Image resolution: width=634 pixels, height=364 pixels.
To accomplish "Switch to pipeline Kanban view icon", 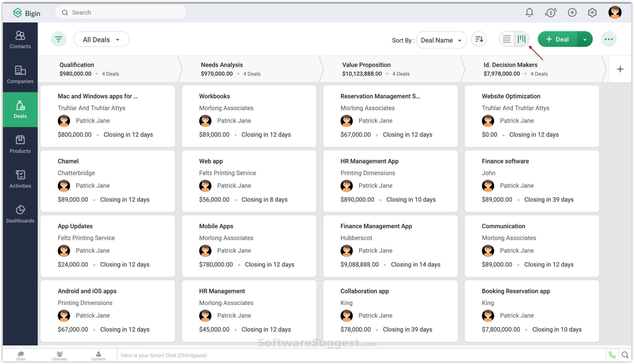I will [x=522, y=39].
